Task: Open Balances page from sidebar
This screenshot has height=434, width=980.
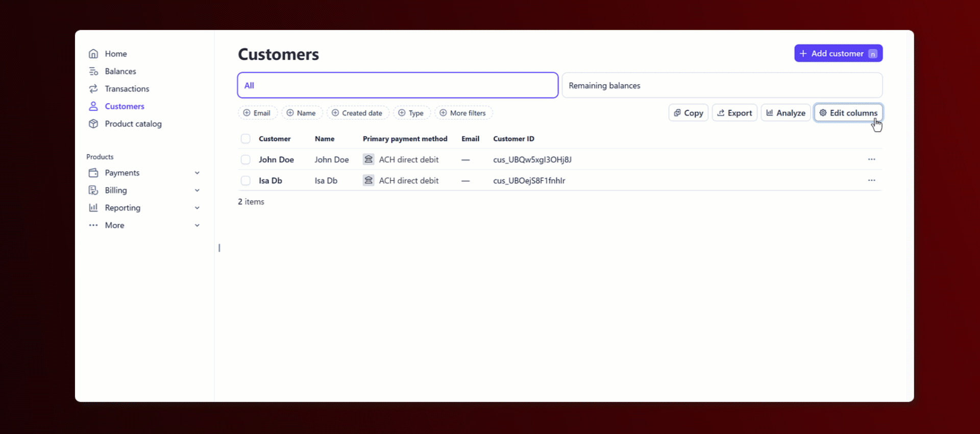Action: pos(120,71)
